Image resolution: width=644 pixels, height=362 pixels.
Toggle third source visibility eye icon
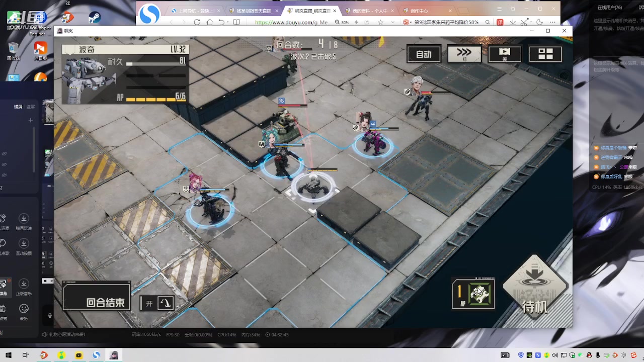(x=4, y=175)
